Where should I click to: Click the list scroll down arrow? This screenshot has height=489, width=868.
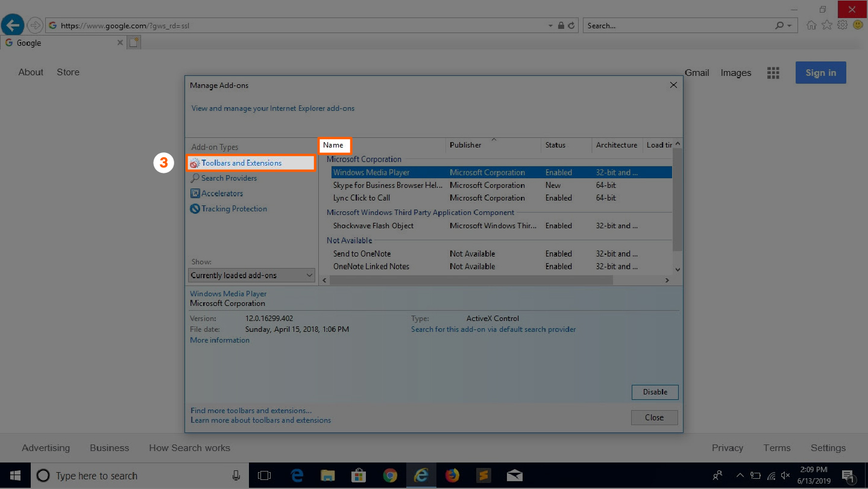click(678, 270)
